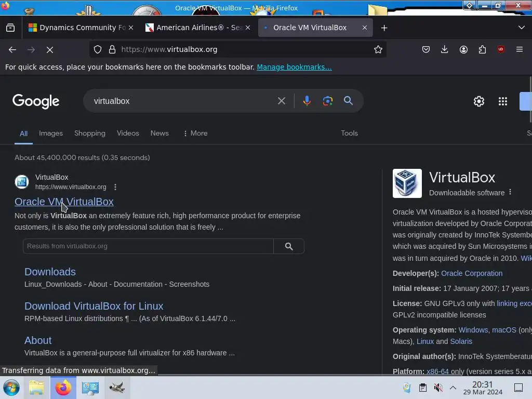Expand the list all tabs chevron

tap(522, 28)
